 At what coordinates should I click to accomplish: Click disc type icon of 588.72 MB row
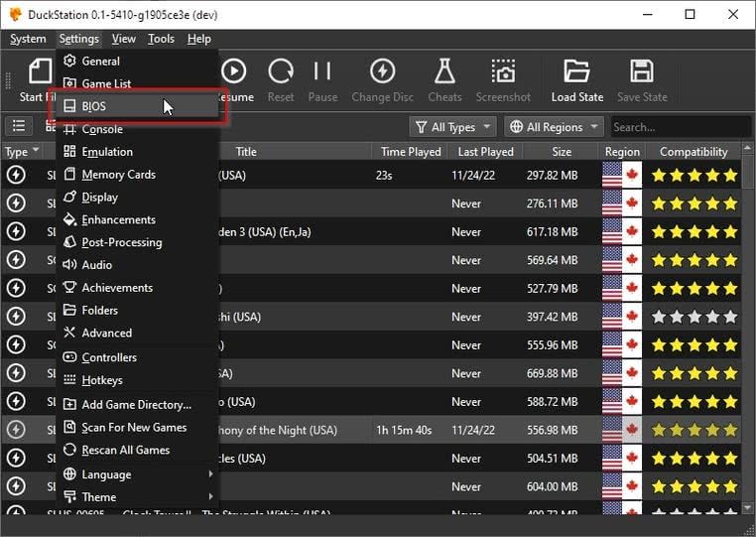tap(16, 401)
